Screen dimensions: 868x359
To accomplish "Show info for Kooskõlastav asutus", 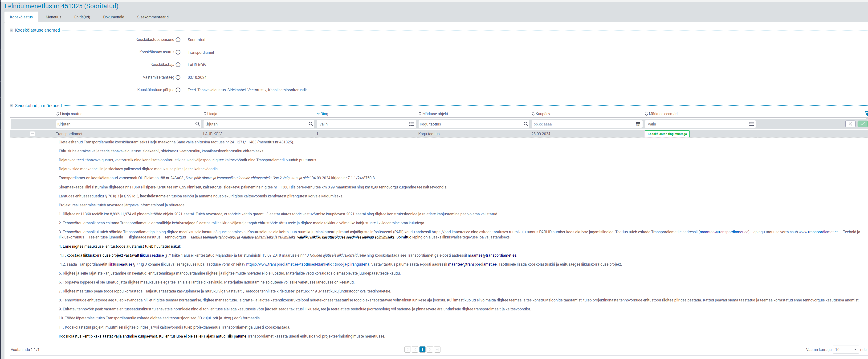I will click(x=178, y=52).
